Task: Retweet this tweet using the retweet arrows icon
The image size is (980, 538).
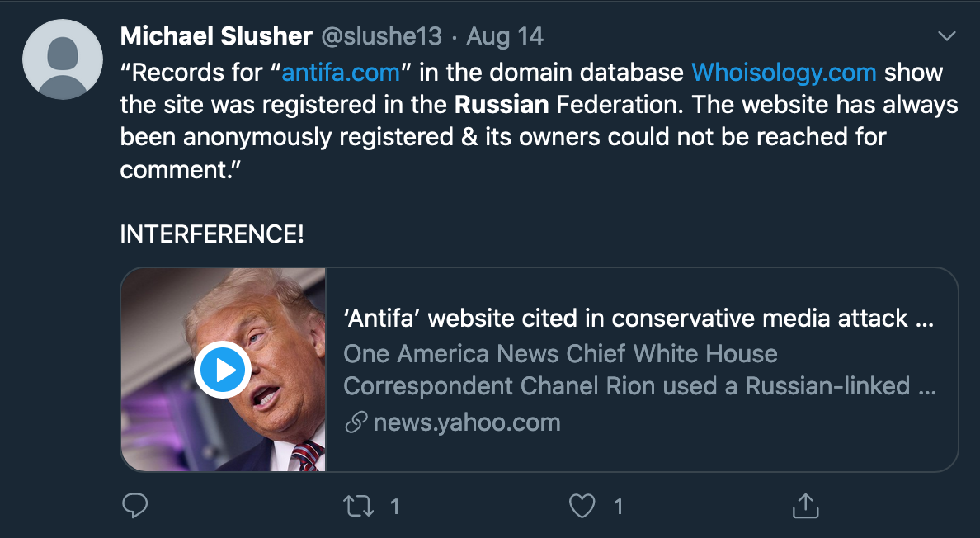Action: coord(359,506)
